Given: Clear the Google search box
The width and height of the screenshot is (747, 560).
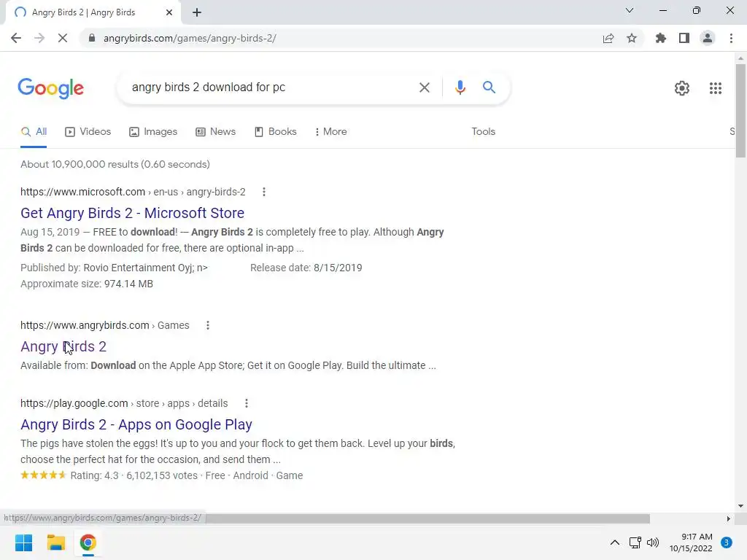Looking at the screenshot, I should (424, 87).
